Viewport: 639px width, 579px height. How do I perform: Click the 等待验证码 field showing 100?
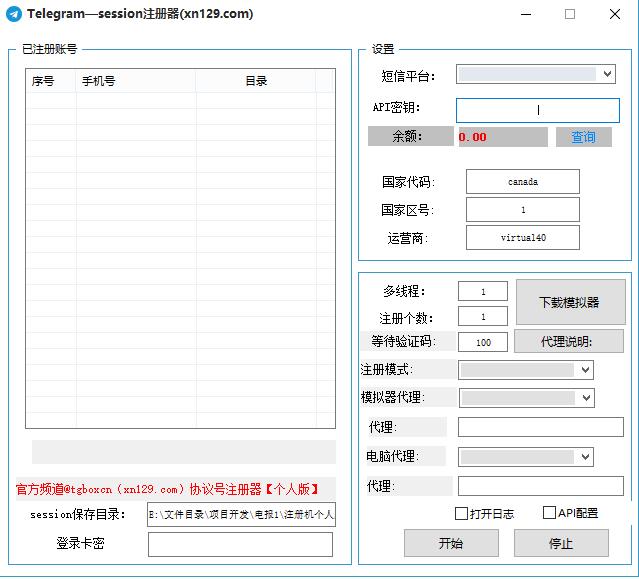[x=483, y=342]
